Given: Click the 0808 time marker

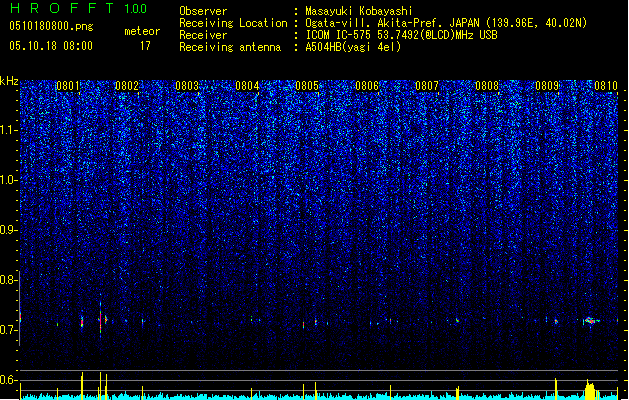Looking at the screenshot, I should click(487, 86).
